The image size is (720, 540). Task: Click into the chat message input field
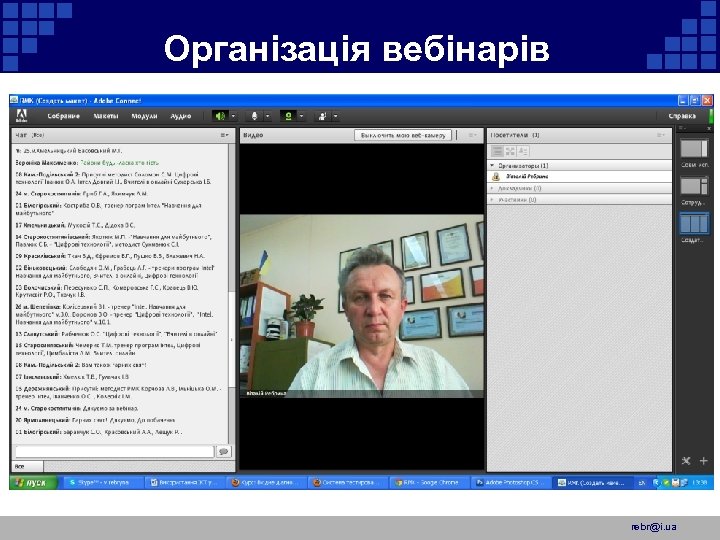(114, 451)
